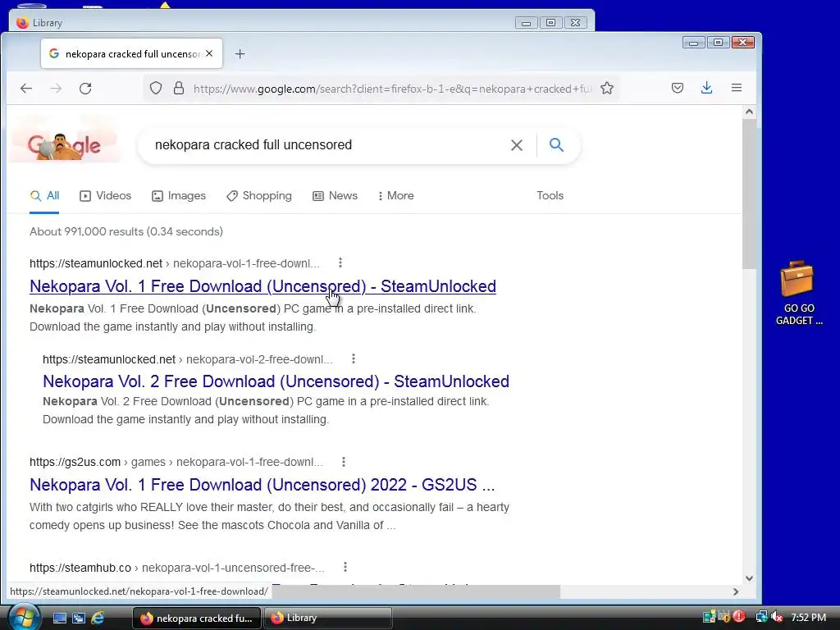Click the gs2us.com result URL text
Screen dimensions: 840x630
tap(176, 462)
